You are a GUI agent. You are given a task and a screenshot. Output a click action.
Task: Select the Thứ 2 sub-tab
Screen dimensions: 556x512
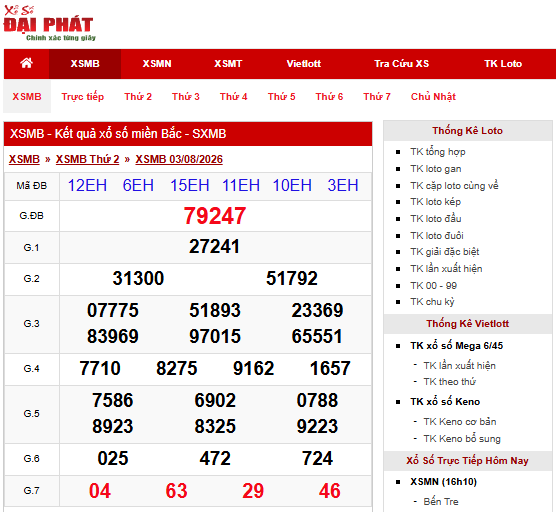tap(138, 97)
